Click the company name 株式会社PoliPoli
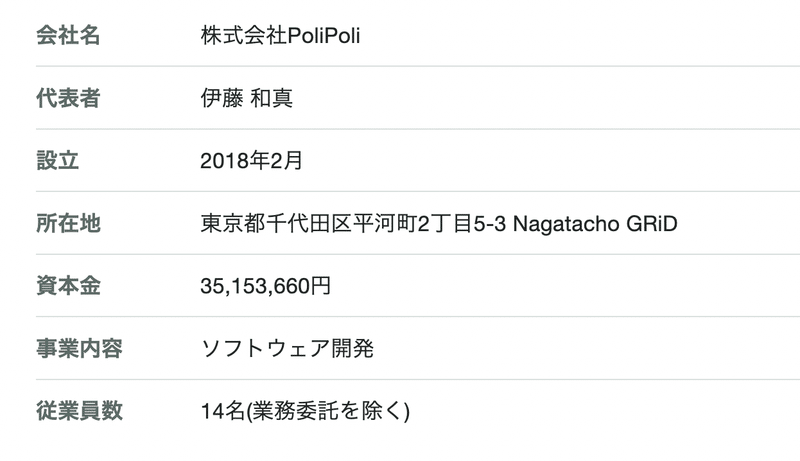 (x=280, y=36)
